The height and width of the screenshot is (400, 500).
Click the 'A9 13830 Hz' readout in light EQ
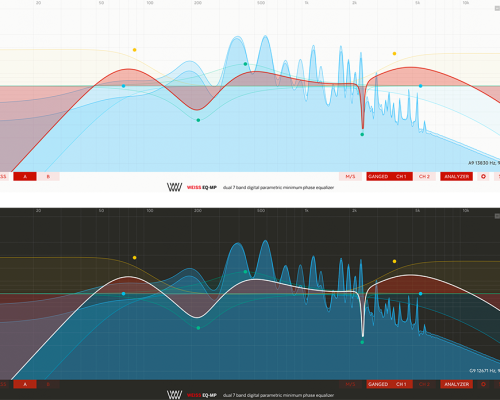point(484,163)
